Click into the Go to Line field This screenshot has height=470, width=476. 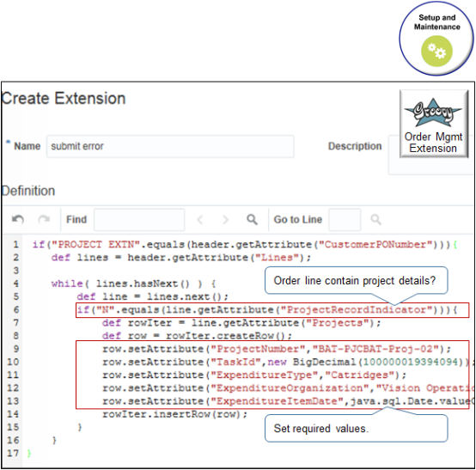click(x=345, y=219)
